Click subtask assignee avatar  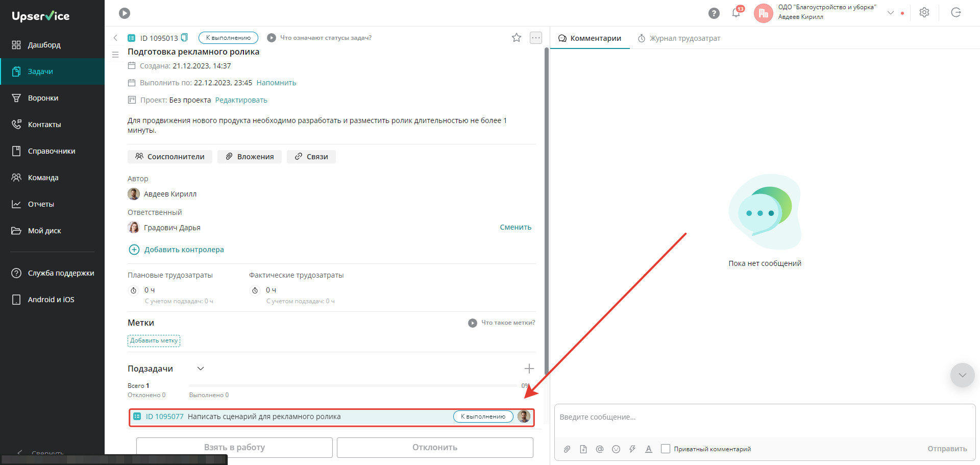[x=524, y=417]
